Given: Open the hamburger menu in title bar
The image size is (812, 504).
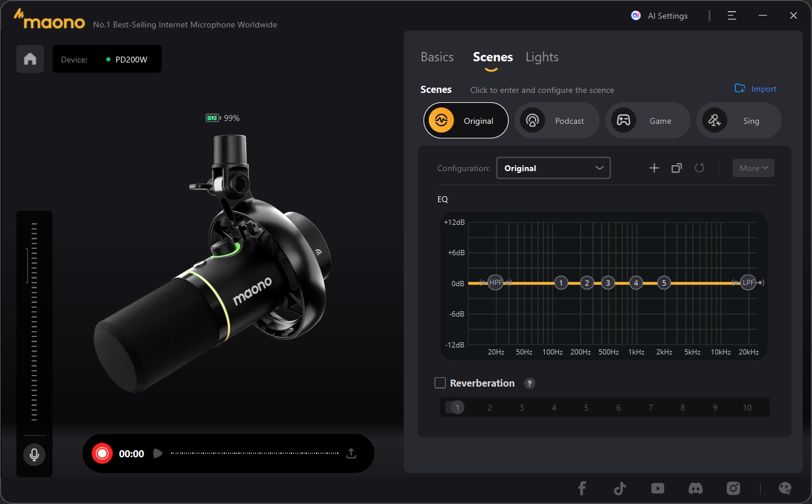Looking at the screenshot, I should click(x=732, y=16).
